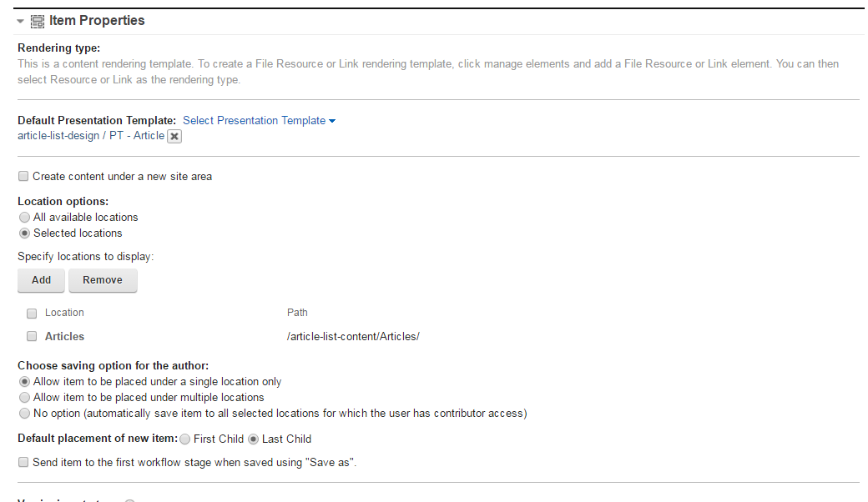
Task: Choose single location only saving option
Action: click(24, 382)
